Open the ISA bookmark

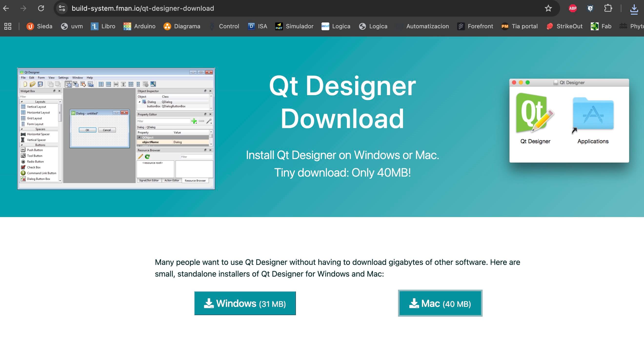pos(257,26)
